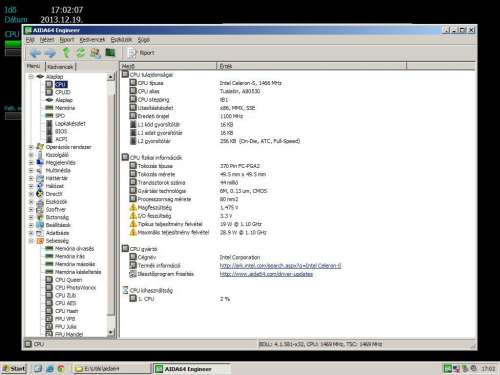Image resolution: width=500 pixels, height=375 pixels.
Task: Click the Eszközök tree icon
Action: coord(40,202)
